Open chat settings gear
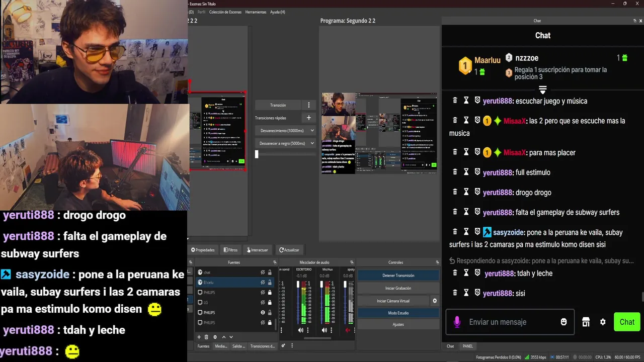This screenshot has width=644, height=362. (603, 322)
